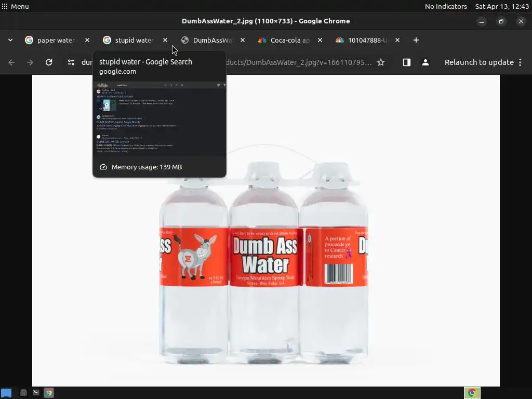Minimize the Chrome window

[x=482, y=21]
